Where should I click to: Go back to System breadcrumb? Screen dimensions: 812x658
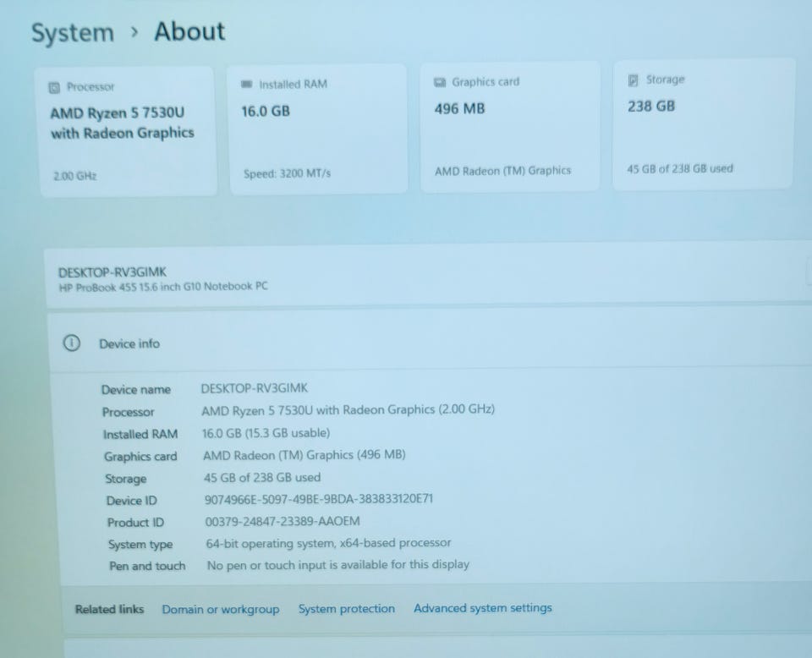(73, 33)
